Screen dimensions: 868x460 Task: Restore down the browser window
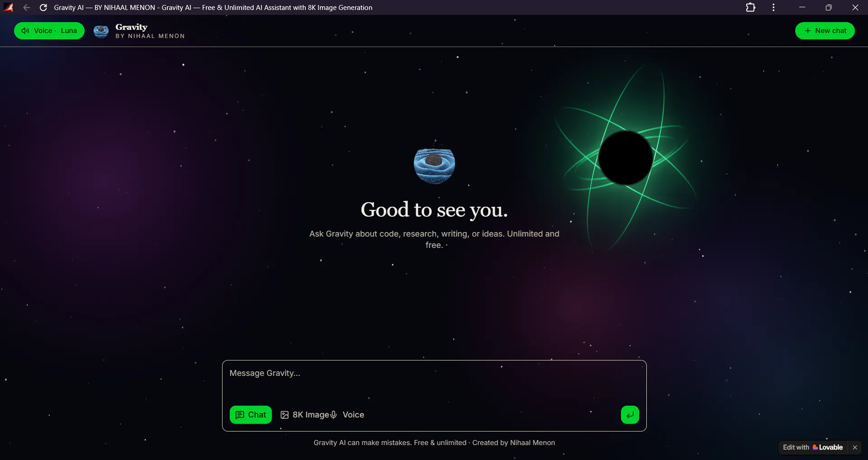(x=829, y=8)
